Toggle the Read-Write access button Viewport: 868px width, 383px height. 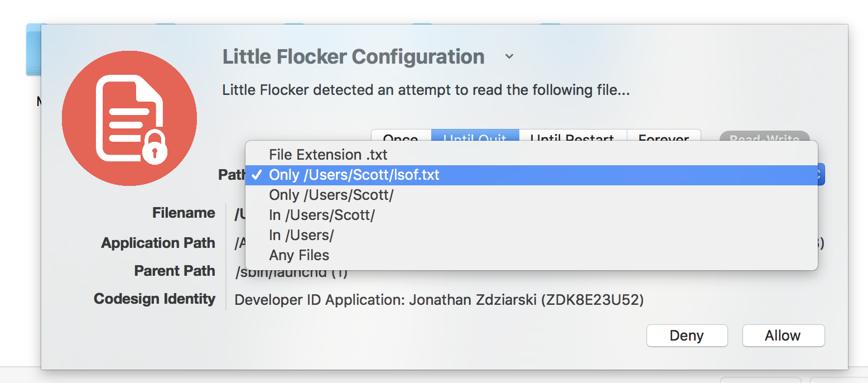tap(764, 137)
